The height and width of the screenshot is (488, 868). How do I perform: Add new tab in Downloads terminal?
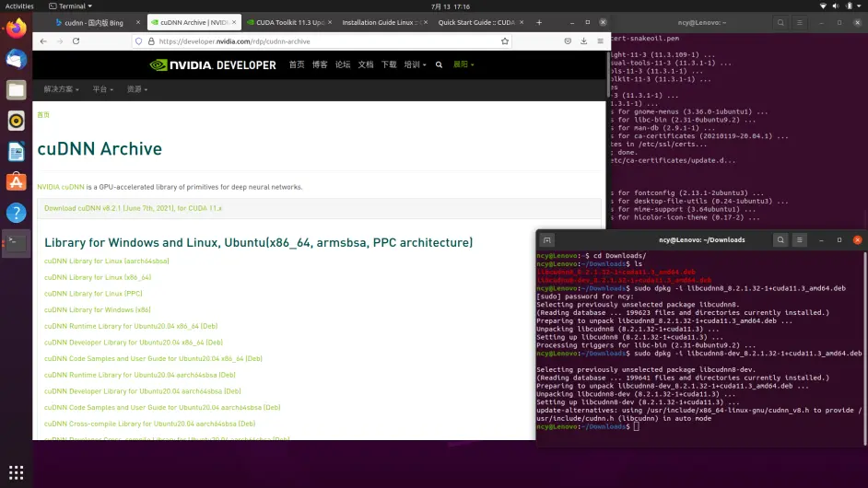[547, 240]
